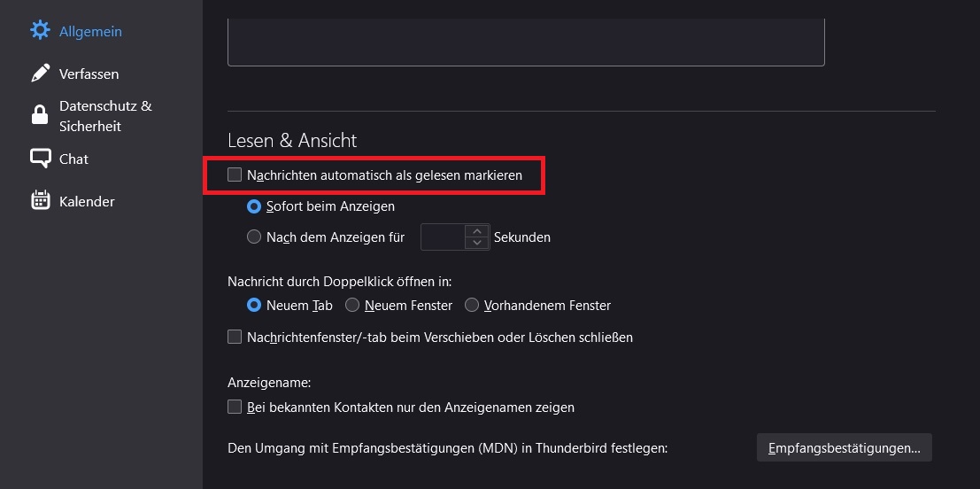Check Nachrichtenfenster/-tab beim Verschieben schließen option

tap(235, 337)
